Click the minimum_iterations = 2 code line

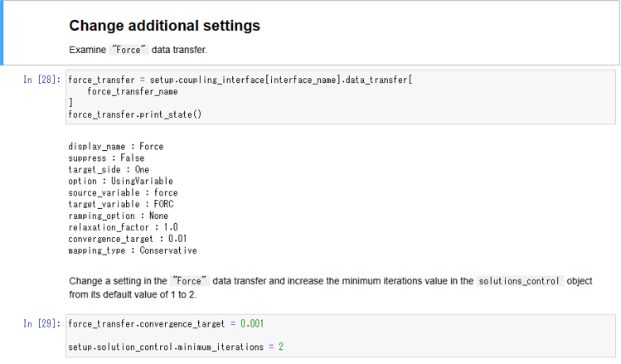[x=176, y=346]
